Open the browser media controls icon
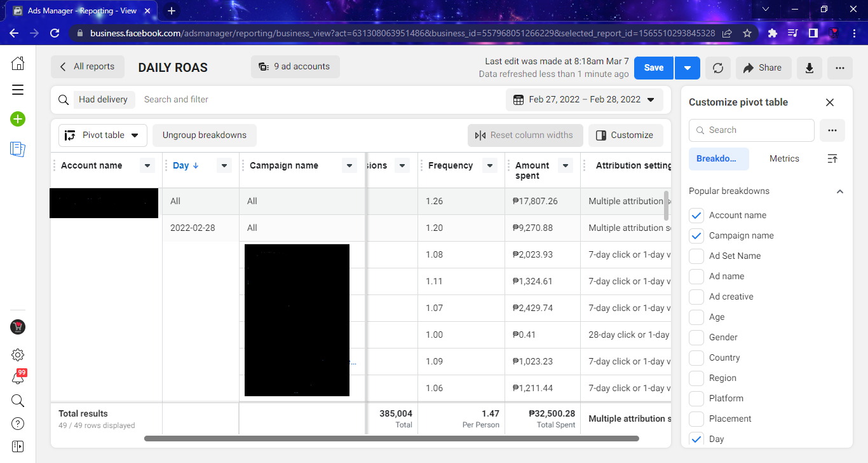This screenshot has width=868, height=463. point(792,33)
